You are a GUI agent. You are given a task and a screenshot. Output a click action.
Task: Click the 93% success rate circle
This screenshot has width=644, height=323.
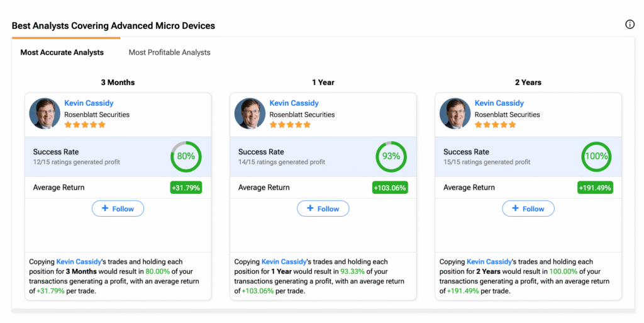[x=391, y=157]
